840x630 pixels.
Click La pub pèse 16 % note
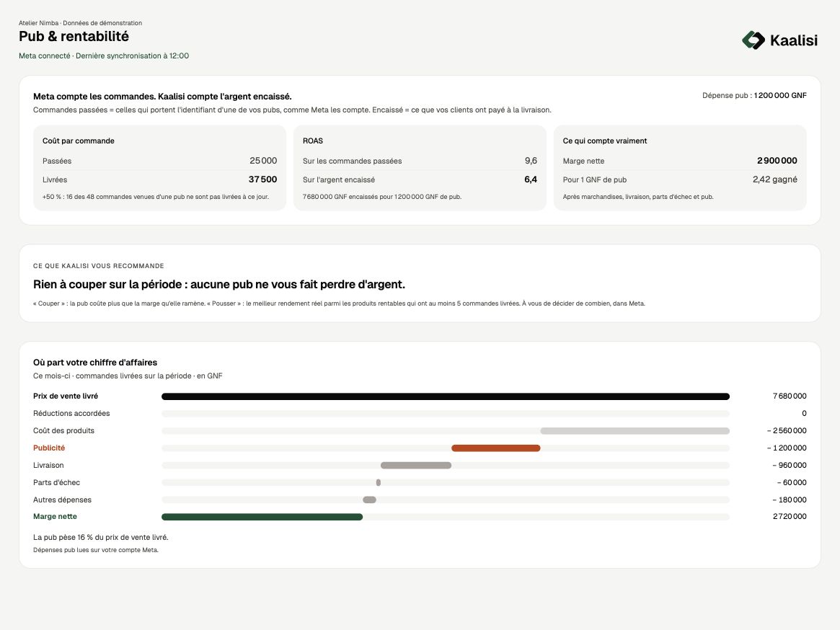coord(101,537)
